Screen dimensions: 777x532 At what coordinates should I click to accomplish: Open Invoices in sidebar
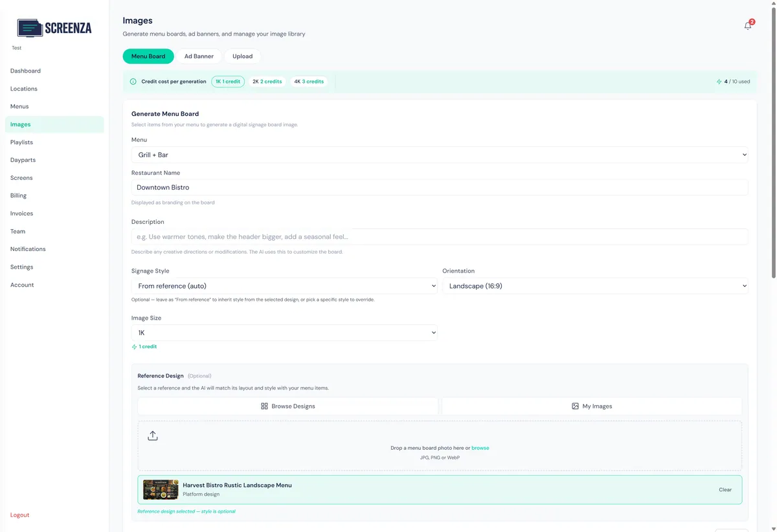pyautogui.click(x=54, y=213)
